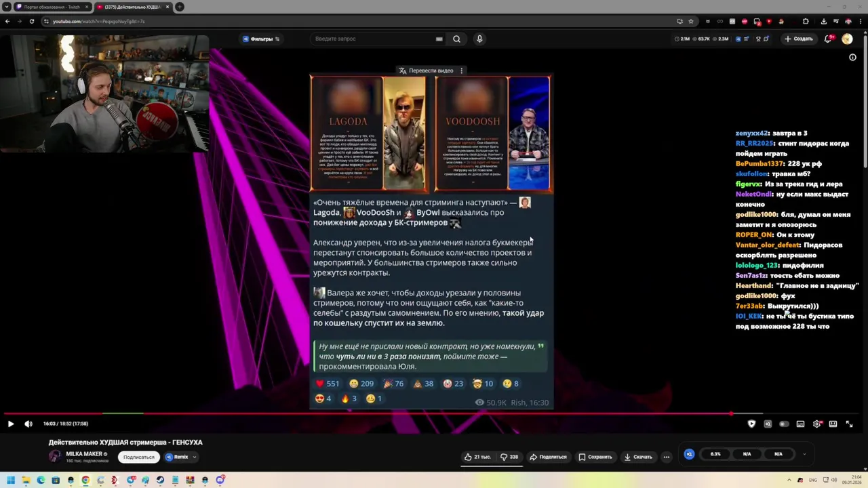Like the video with 21 тыс.
This screenshot has width=868, height=488.
pyautogui.click(x=477, y=457)
